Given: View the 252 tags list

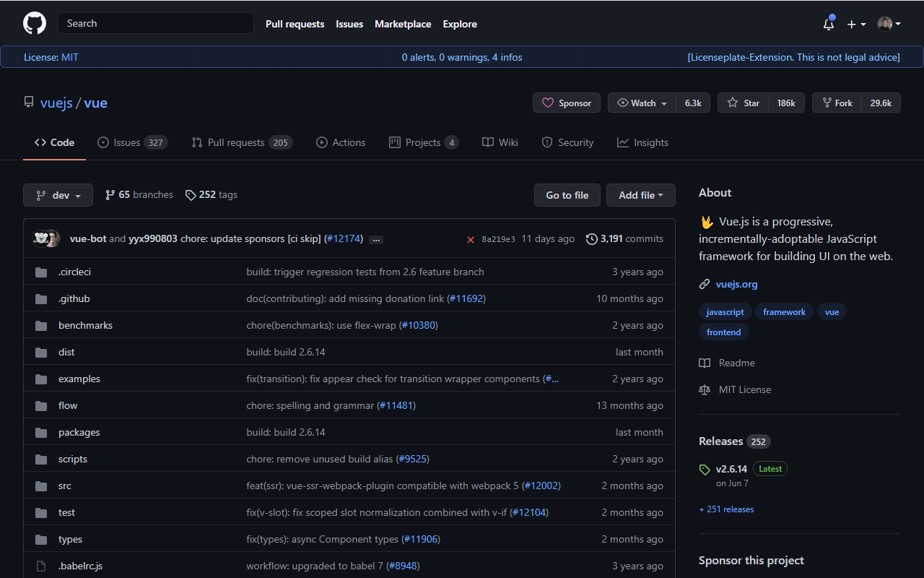Looking at the screenshot, I should point(212,195).
